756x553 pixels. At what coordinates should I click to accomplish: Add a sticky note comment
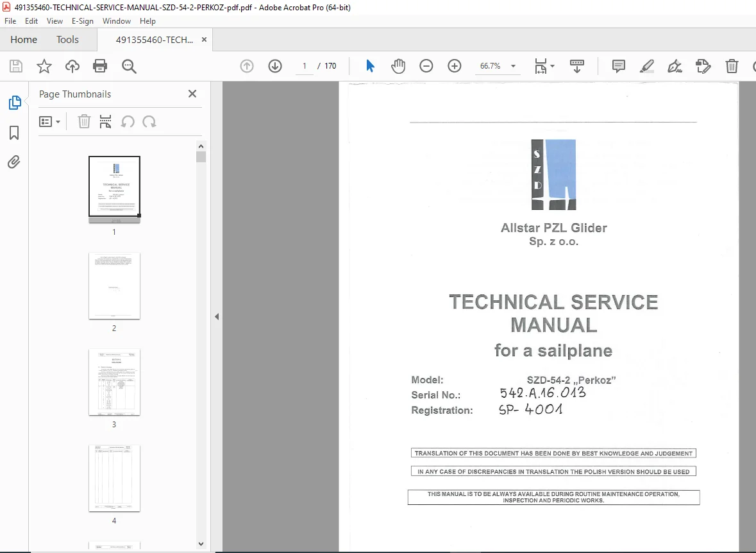619,66
